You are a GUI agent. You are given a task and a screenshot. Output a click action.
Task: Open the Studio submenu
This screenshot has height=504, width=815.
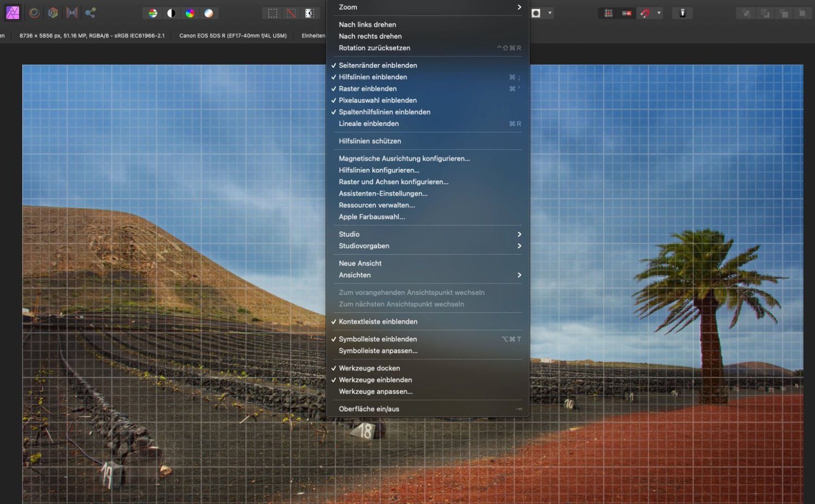tap(349, 234)
